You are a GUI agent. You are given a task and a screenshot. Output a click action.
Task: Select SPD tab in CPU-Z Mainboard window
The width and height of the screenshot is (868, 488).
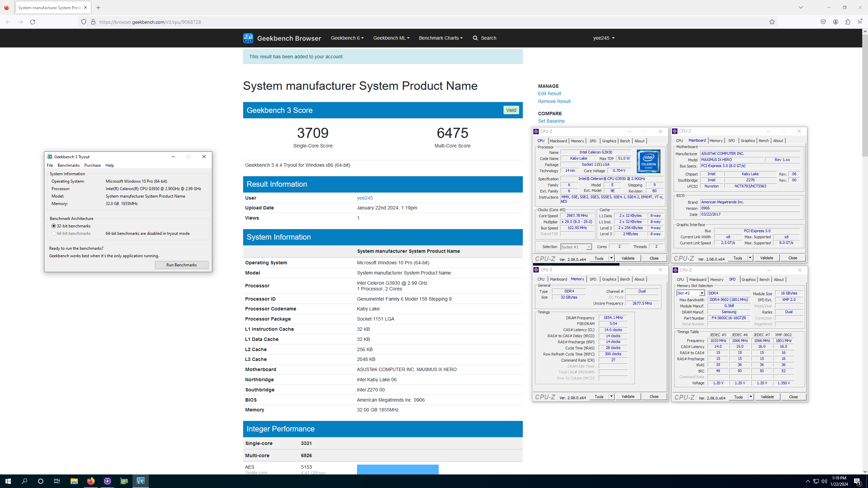pos(731,141)
